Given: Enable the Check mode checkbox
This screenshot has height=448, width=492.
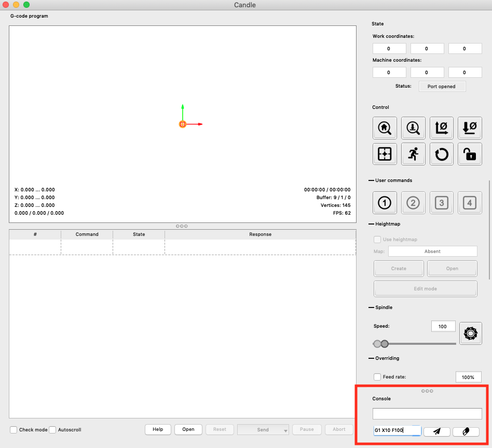Looking at the screenshot, I should (14, 429).
